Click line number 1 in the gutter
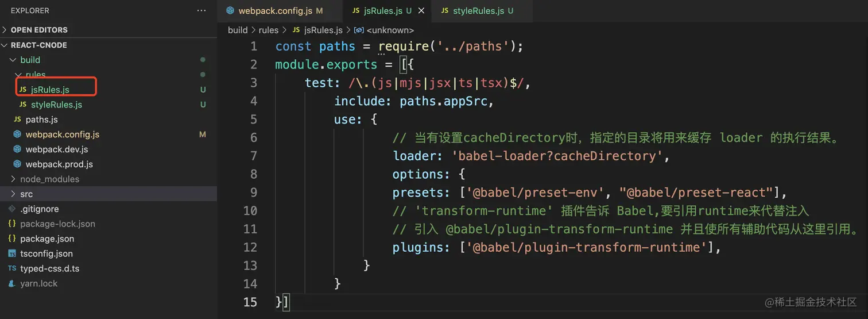The height and width of the screenshot is (319, 868). click(x=254, y=47)
